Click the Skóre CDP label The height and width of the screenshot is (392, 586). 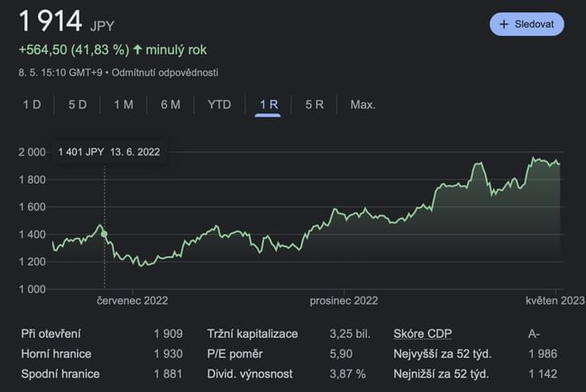(424, 333)
